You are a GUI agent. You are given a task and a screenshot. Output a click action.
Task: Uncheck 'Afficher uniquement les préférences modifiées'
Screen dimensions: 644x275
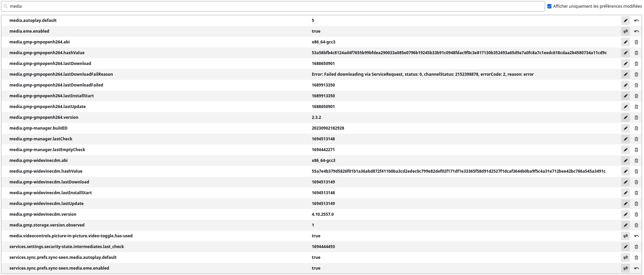click(x=549, y=6)
